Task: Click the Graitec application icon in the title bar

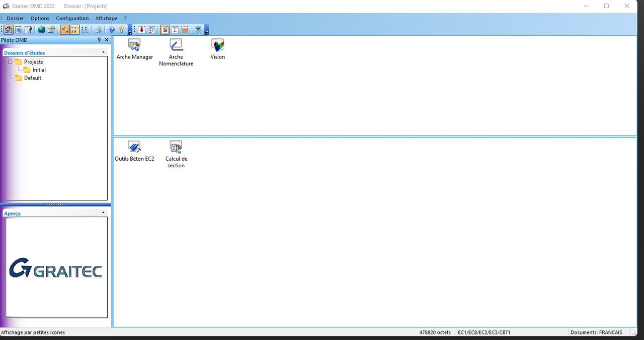Action: pyautogui.click(x=6, y=6)
